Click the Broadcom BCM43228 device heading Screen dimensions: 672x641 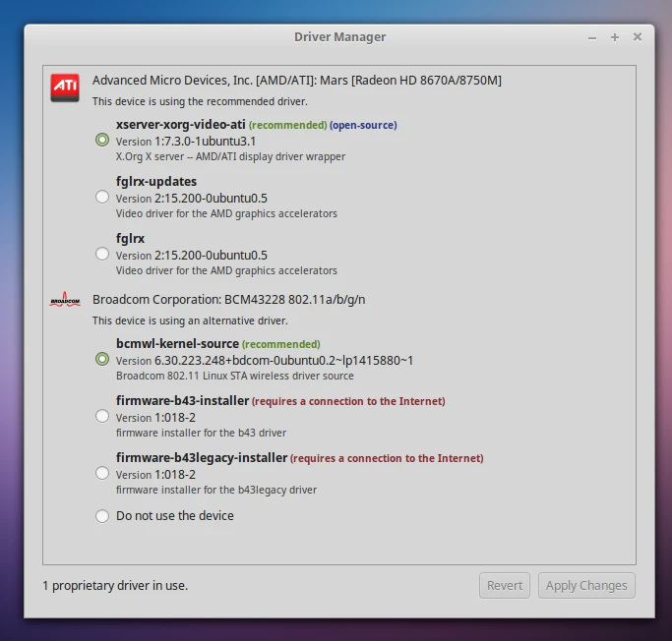229,300
